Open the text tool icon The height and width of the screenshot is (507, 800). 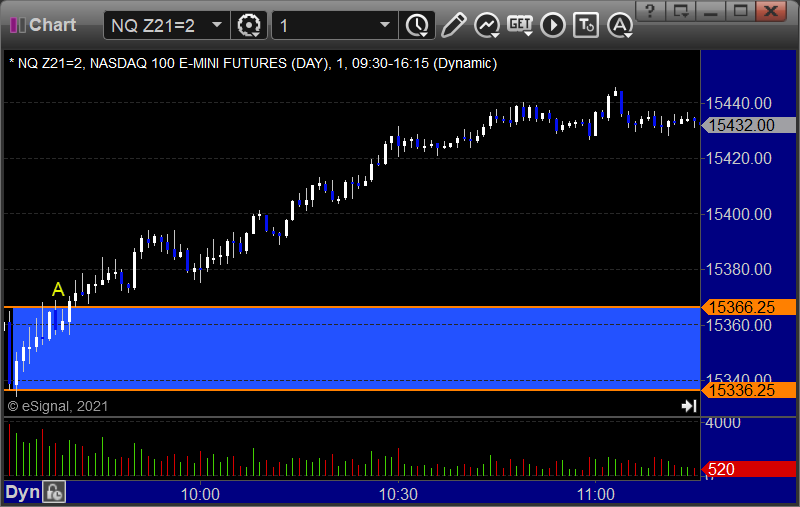[x=586, y=25]
